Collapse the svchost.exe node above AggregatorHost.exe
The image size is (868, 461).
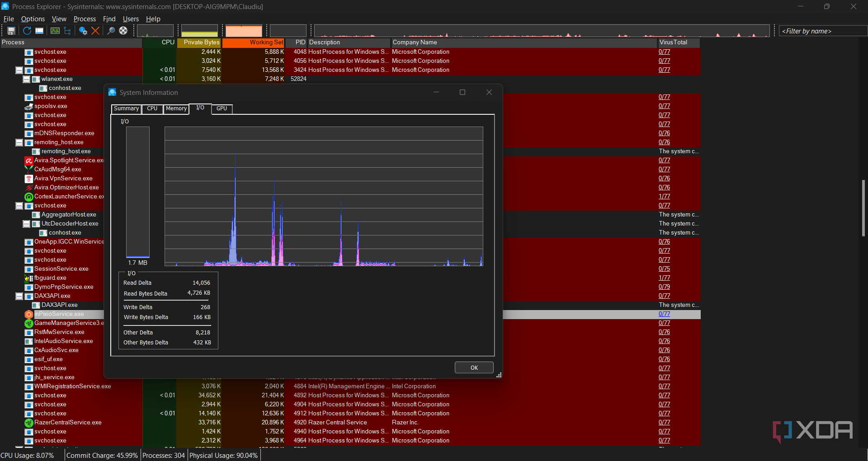19,206
